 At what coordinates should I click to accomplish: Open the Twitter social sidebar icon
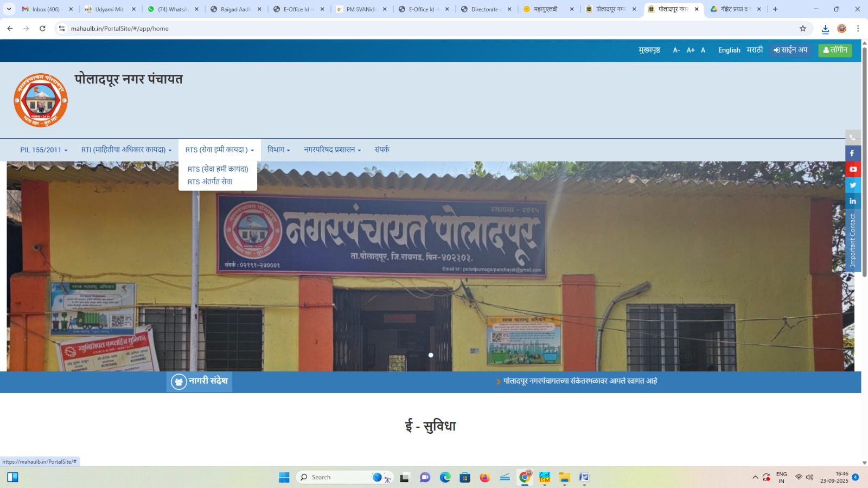[853, 185]
